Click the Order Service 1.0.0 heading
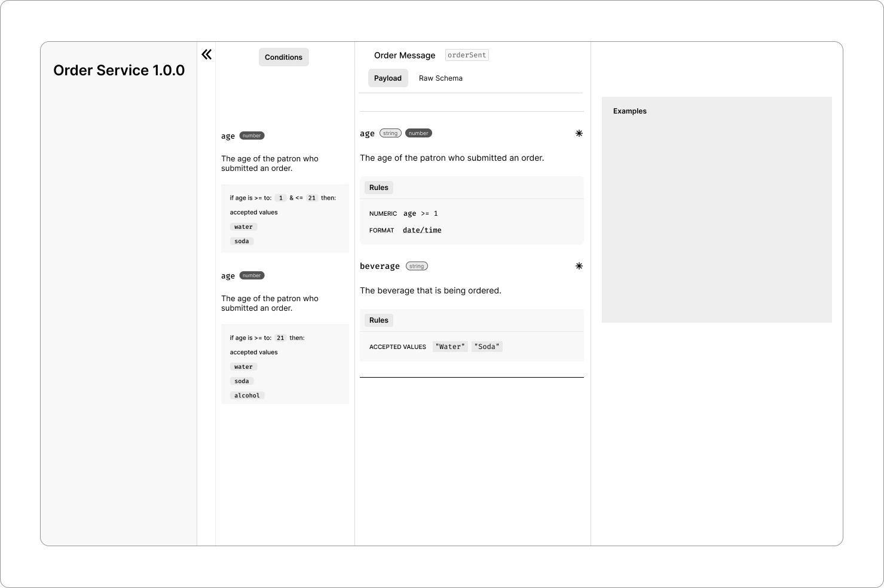 [x=119, y=70]
